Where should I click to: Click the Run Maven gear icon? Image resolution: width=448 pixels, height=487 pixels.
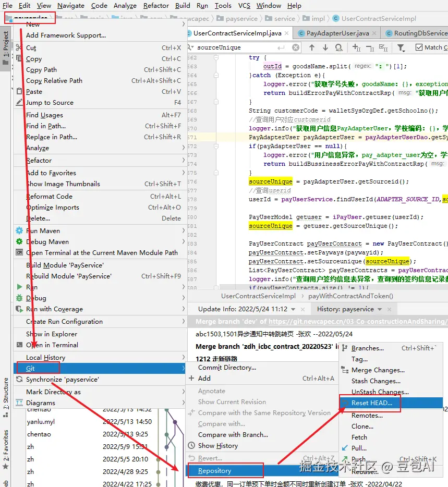(19, 230)
